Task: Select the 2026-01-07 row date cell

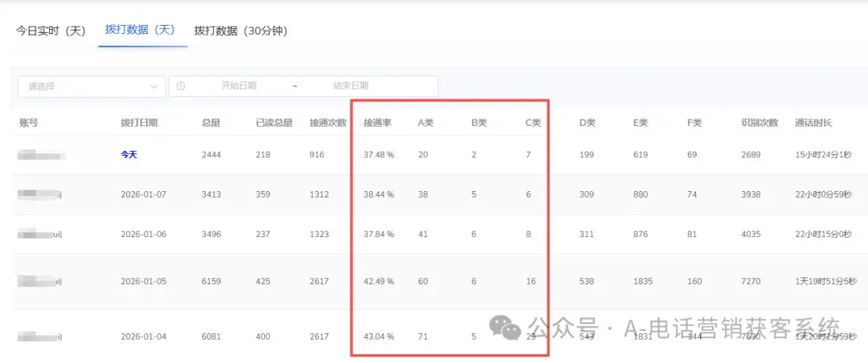Action: (143, 195)
